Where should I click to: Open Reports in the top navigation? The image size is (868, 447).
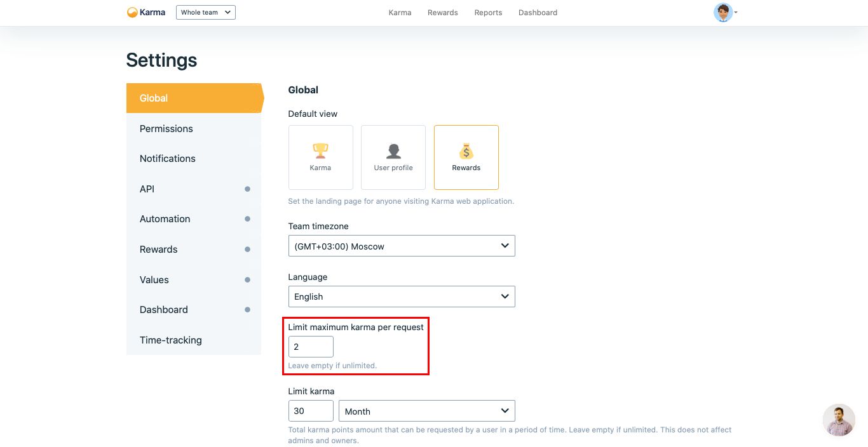click(x=488, y=13)
